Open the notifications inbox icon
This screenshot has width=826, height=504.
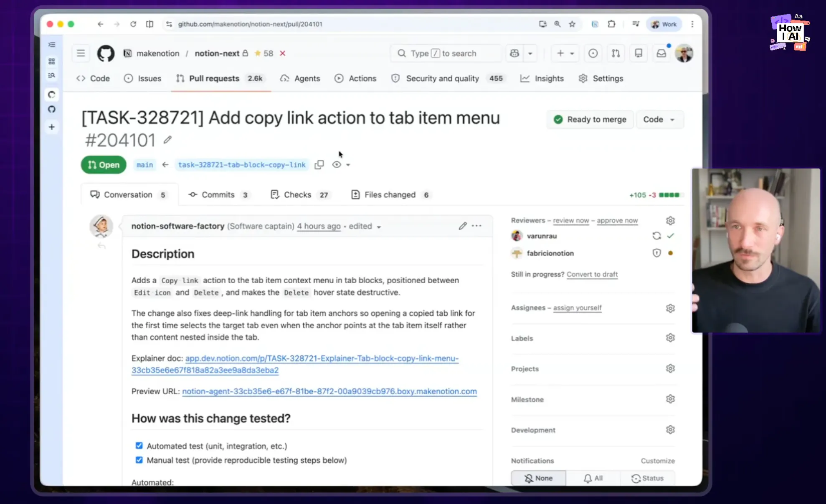point(661,53)
